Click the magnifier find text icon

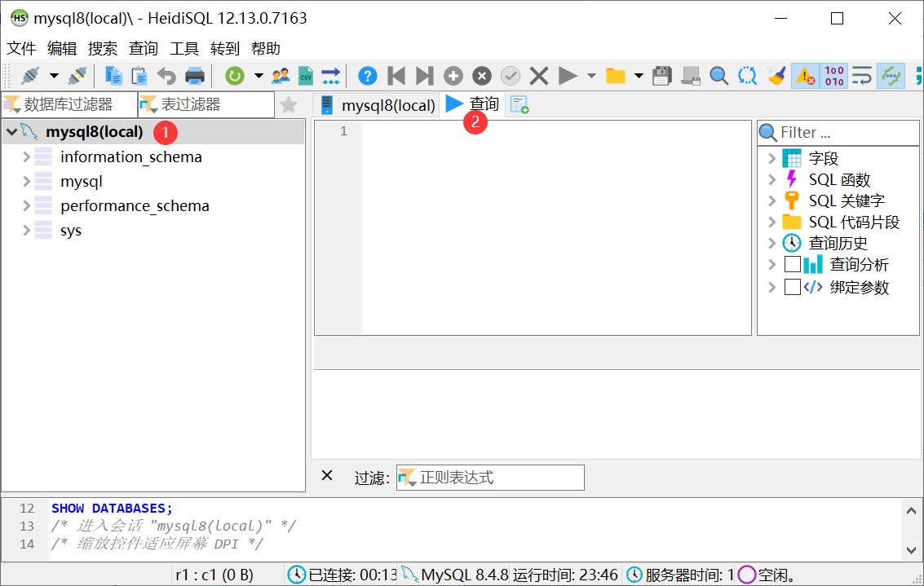coord(718,76)
